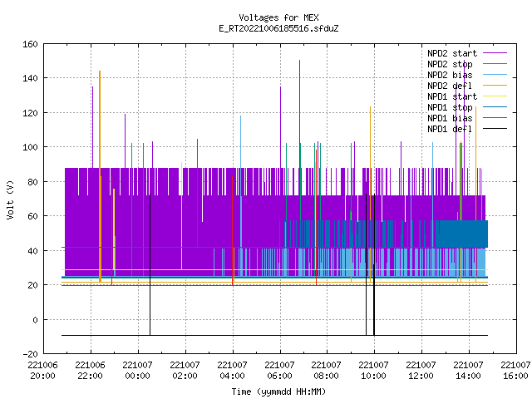This screenshot has width=532, height=399.
Task: Click the -20 y-axis tick value
Action: [30, 354]
